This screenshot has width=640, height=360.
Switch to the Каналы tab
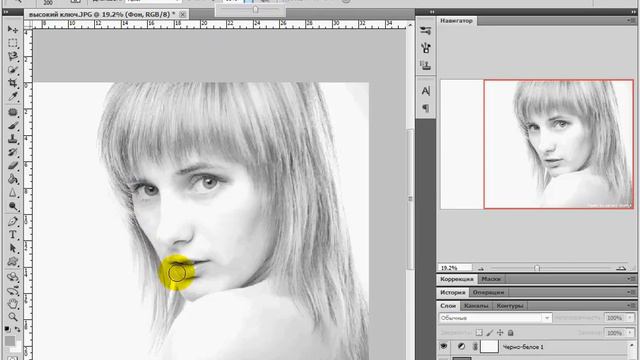point(476,306)
